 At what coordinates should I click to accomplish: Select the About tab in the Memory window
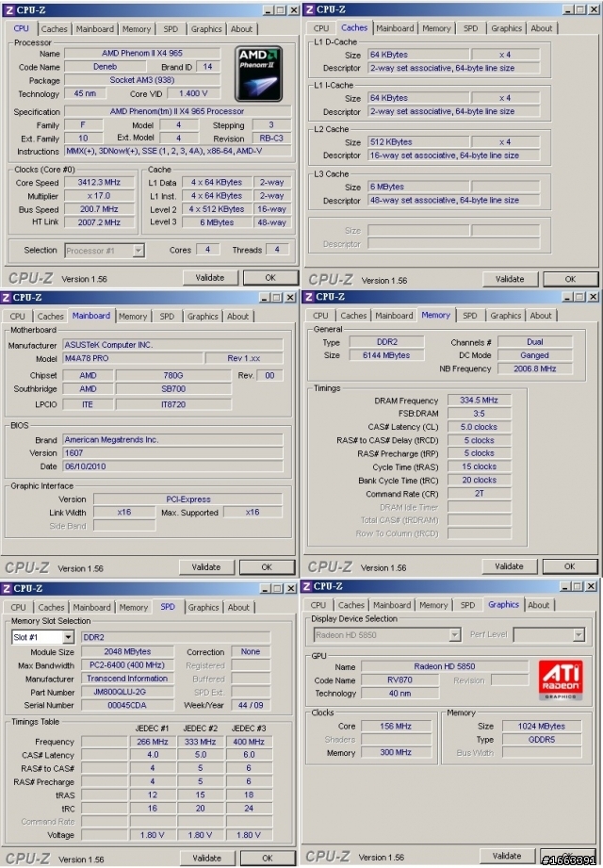pyautogui.click(x=541, y=316)
